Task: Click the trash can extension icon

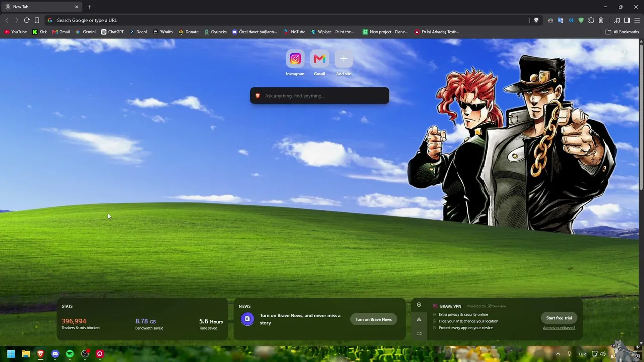Action: click(x=601, y=20)
